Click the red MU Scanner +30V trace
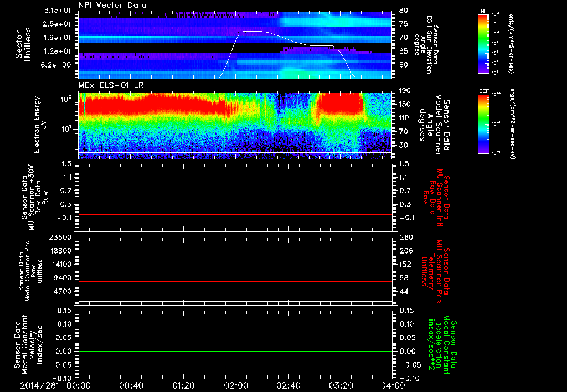The image size is (567, 392). point(235,214)
